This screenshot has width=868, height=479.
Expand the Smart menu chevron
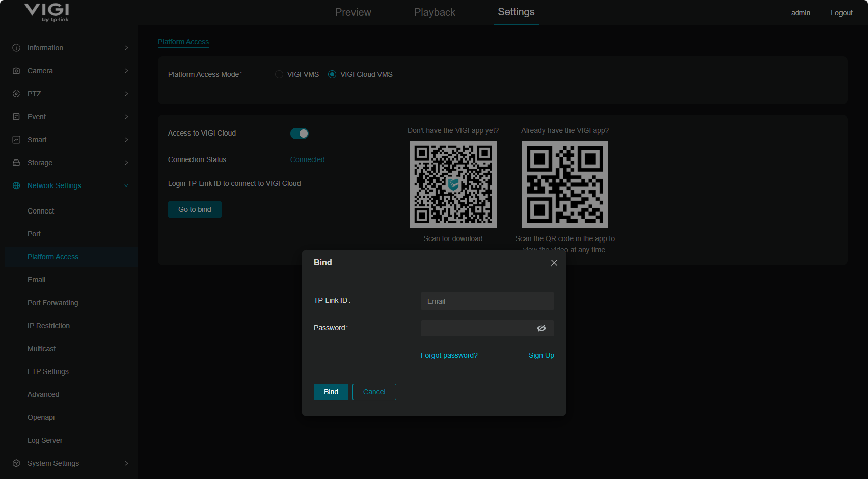pyautogui.click(x=126, y=140)
